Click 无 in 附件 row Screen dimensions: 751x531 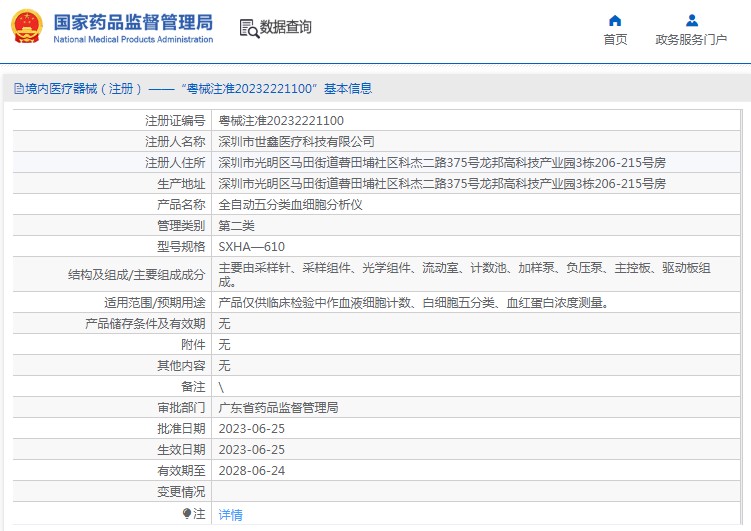pos(224,345)
